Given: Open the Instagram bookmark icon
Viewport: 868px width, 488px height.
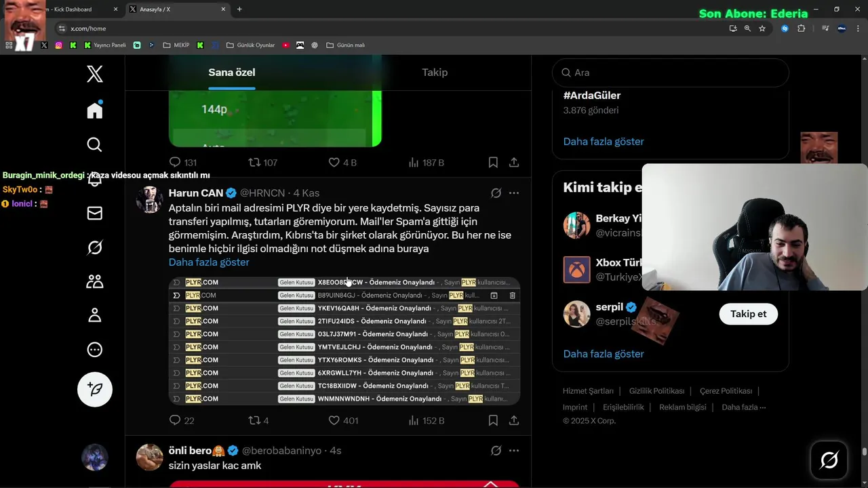Looking at the screenshot, I should [x=58, y=45].
